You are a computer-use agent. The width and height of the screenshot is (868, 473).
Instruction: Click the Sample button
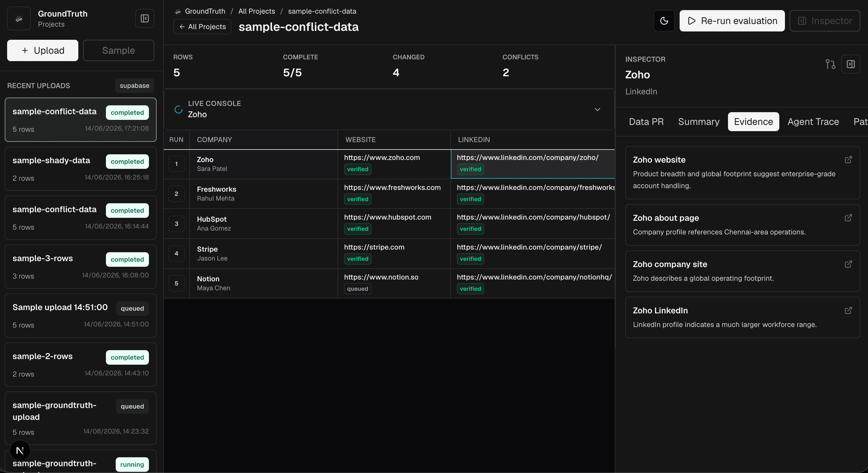click(119, 50)
